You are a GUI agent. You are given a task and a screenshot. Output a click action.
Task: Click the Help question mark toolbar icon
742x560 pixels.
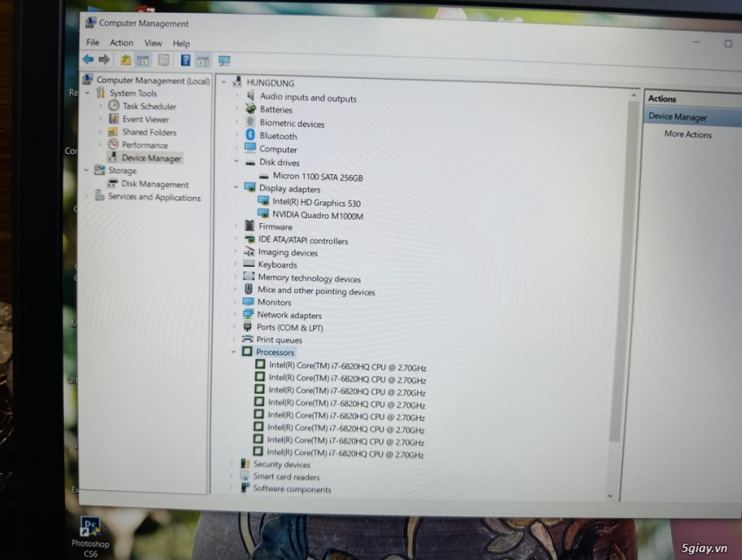click(x=185, y=60)
